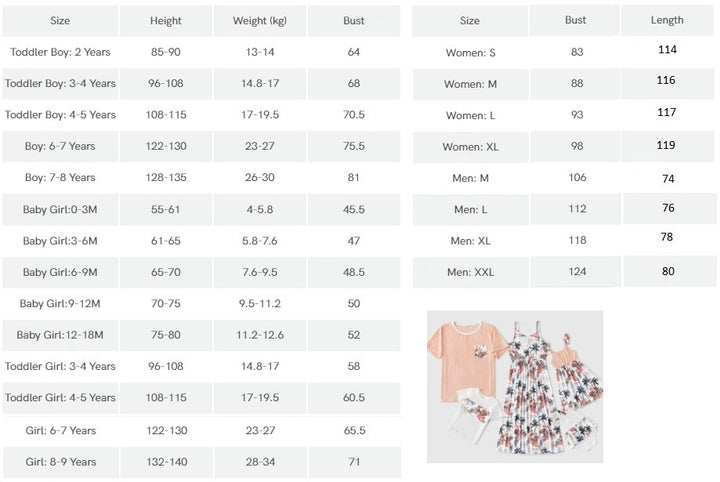Select the Boy: 7-8 Years size cell
Viewport: 720px width, 482px height.
[60, 178]
